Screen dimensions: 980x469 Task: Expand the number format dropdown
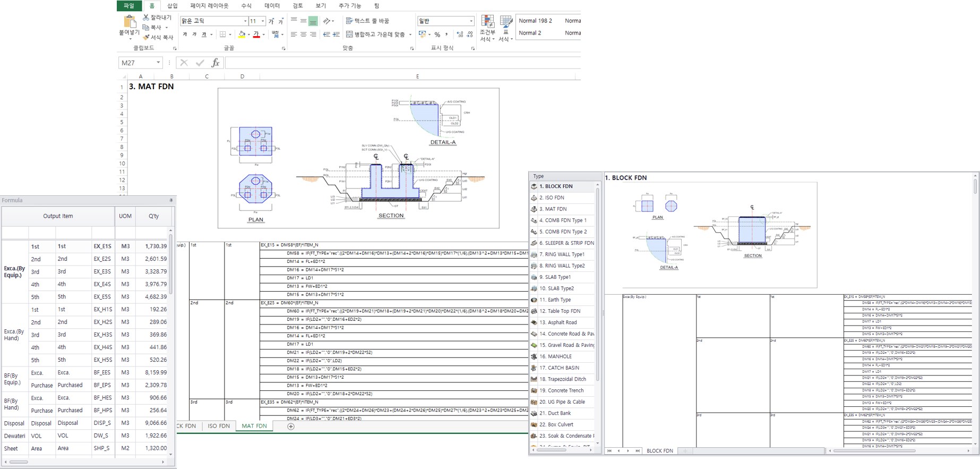471,21
